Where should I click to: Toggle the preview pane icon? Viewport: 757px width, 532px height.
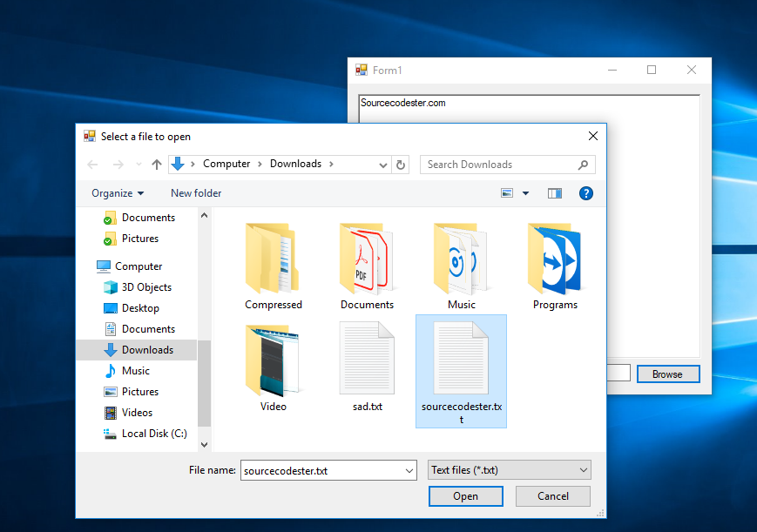click(555, 193)
